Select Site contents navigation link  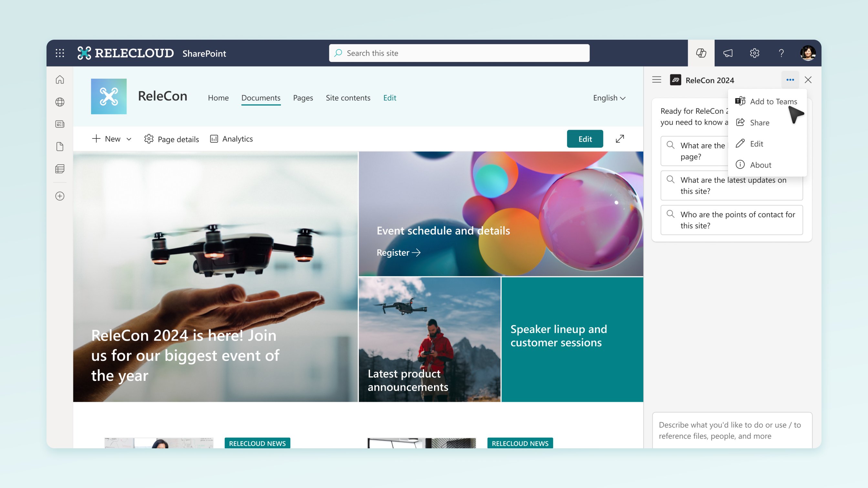[x=347, y=97]
